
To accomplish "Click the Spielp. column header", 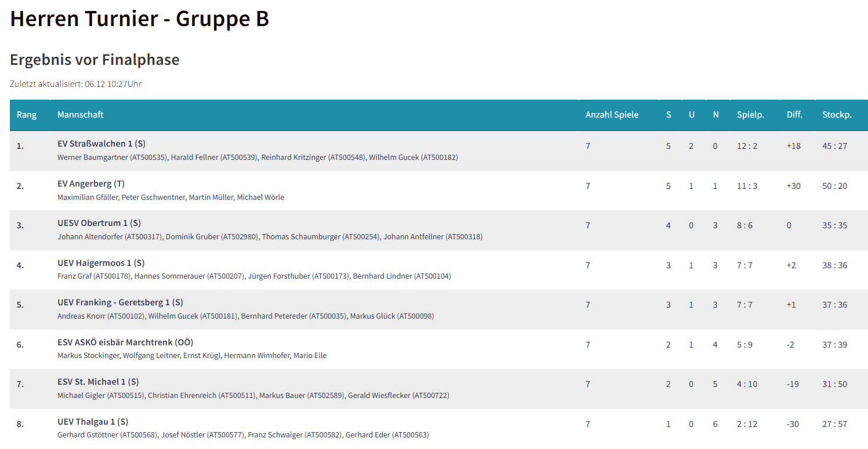I will (750, 115).
